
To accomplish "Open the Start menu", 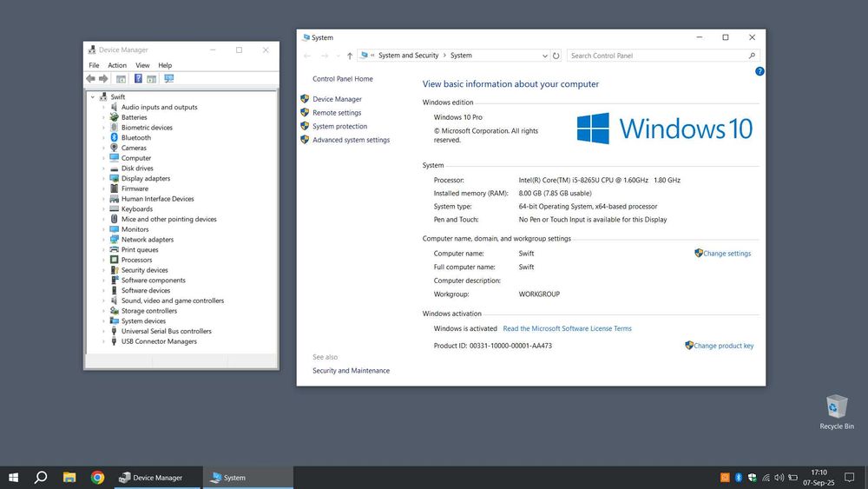I will (x=14, y=478).
